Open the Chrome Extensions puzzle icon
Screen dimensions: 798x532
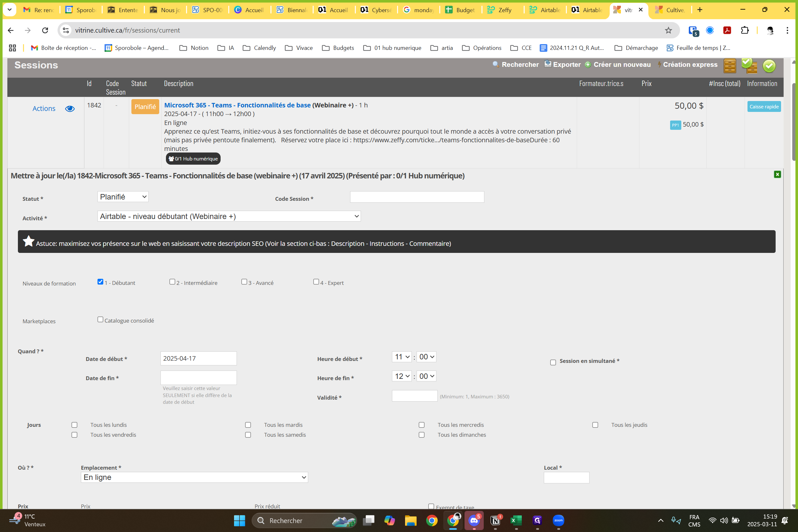coord(744,31)
